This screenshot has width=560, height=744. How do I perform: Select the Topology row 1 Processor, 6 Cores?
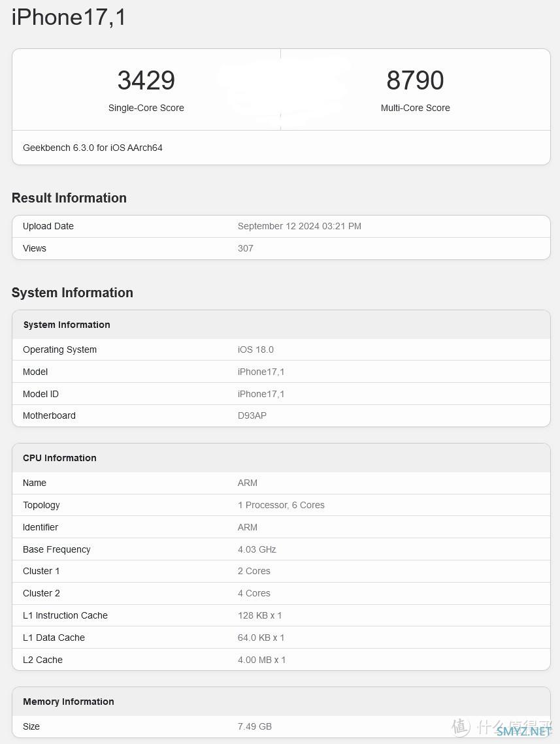pos(281,505)
